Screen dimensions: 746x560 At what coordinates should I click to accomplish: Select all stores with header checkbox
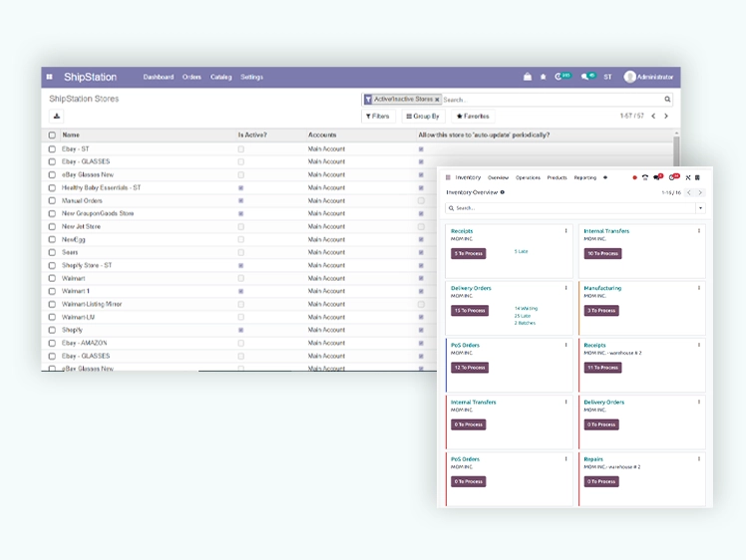(x=52, y=135)
